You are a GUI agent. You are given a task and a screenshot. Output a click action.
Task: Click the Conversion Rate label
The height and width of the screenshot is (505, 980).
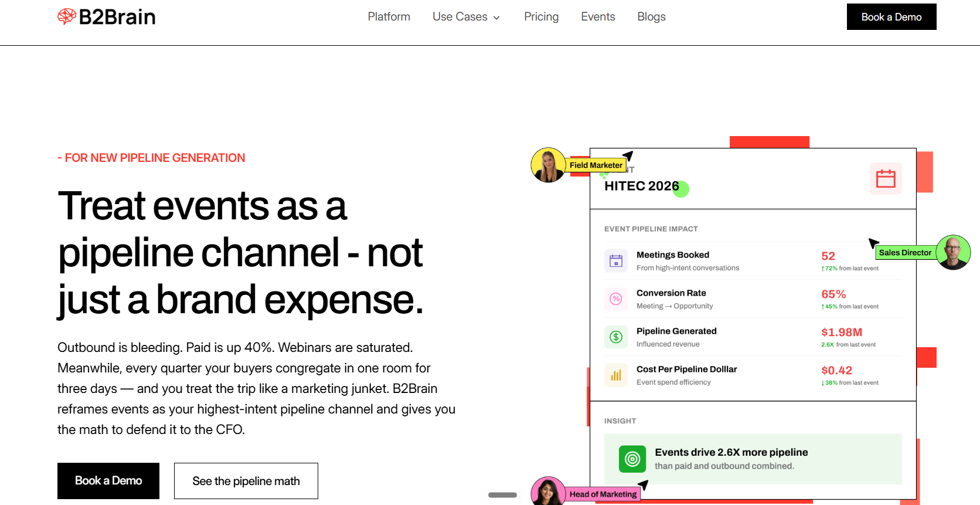(671, 293)
